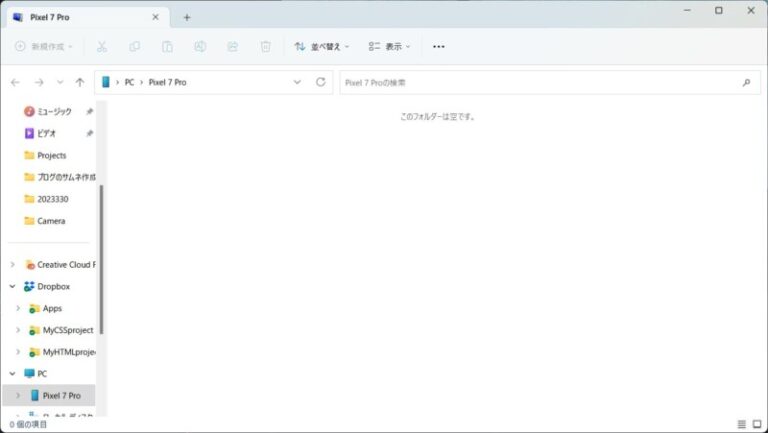Open the three-dot more options menu
Screen dimensions: 768x433
[438, 46]
